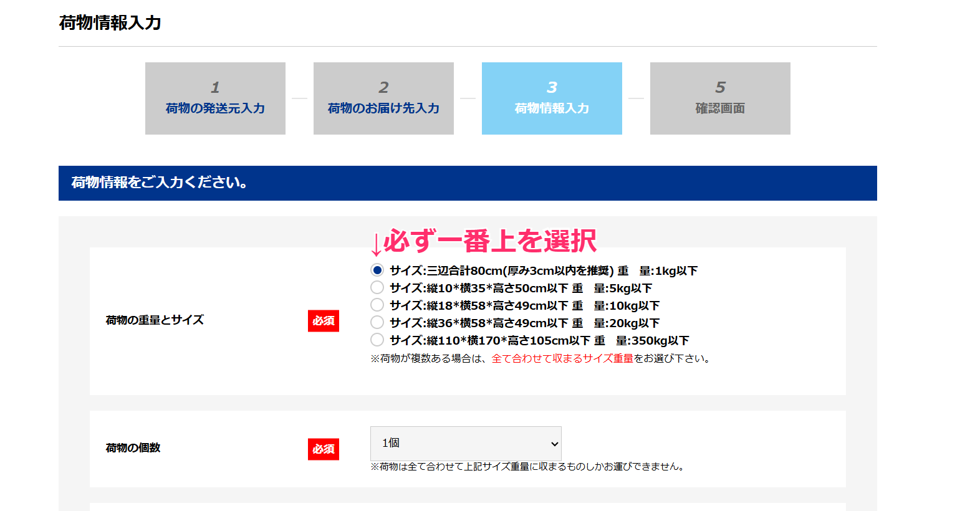
Task: Pick the 縦18*横58*高さ49cm 10kg以下 option
Action: 377,305
